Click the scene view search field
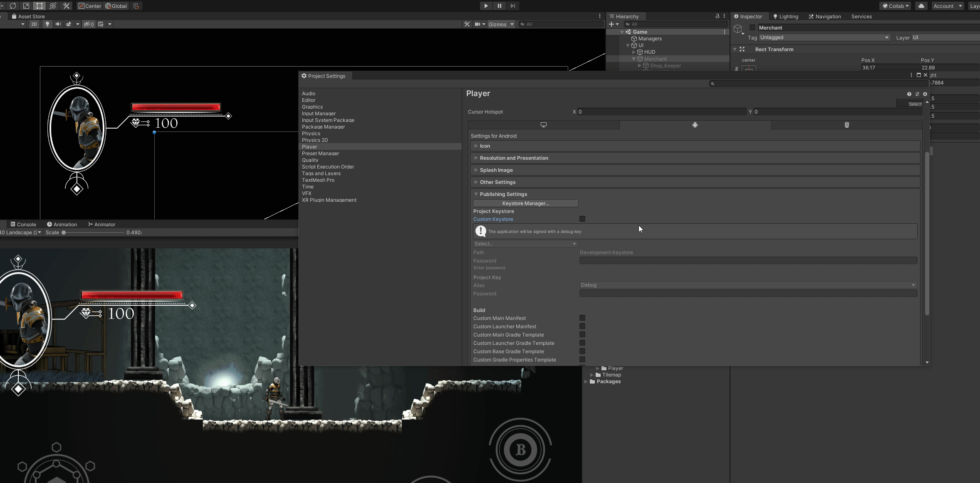980x483 pixels. click(x=561, y=24)
